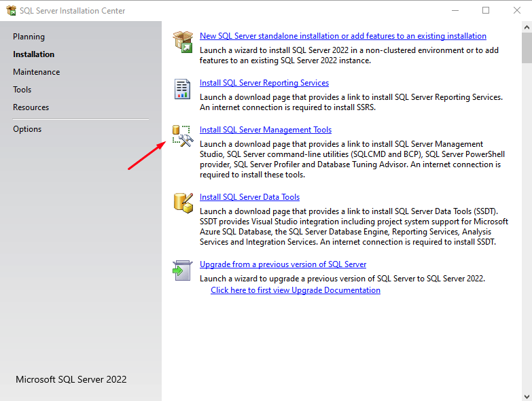Click the text 'required to install these tools.'
The image size is (532, 401).
tap(252, 175)
